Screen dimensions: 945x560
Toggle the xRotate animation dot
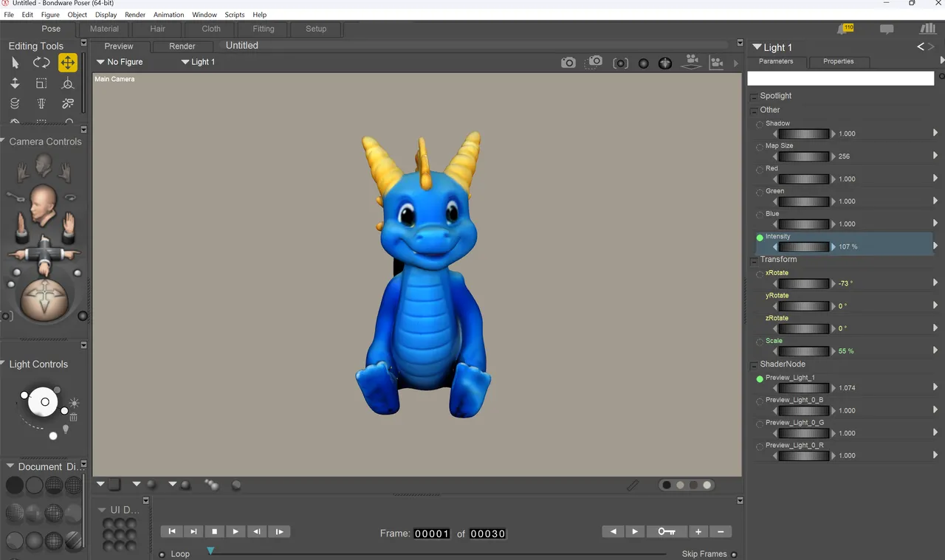click(760, 274)
